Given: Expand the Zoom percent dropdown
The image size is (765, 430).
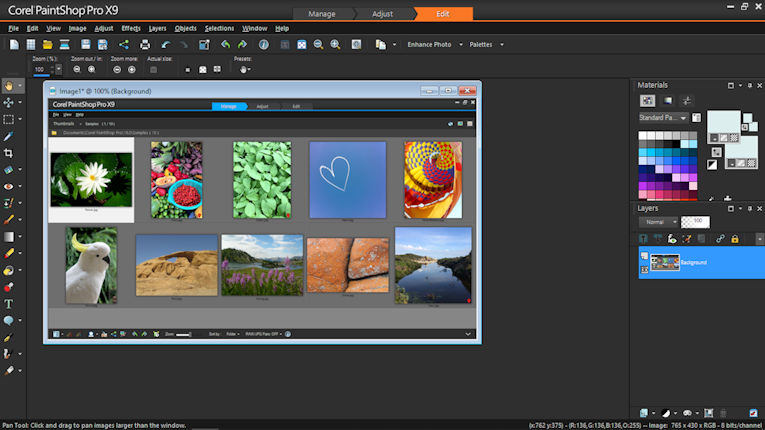Looking at the screenshot, I should click(59, 69).
